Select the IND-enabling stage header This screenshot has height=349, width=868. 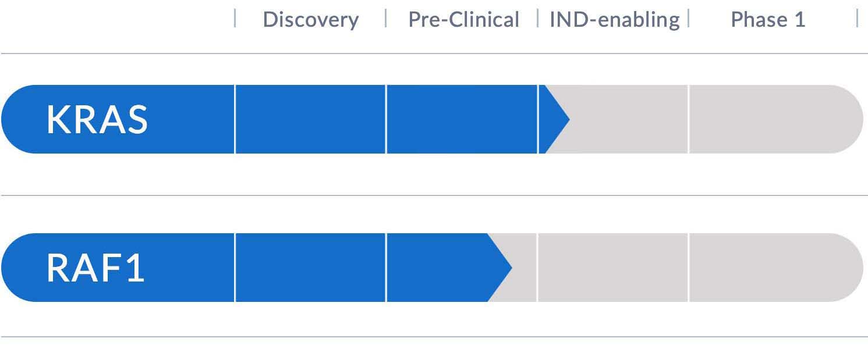click(x=615, y=20)
